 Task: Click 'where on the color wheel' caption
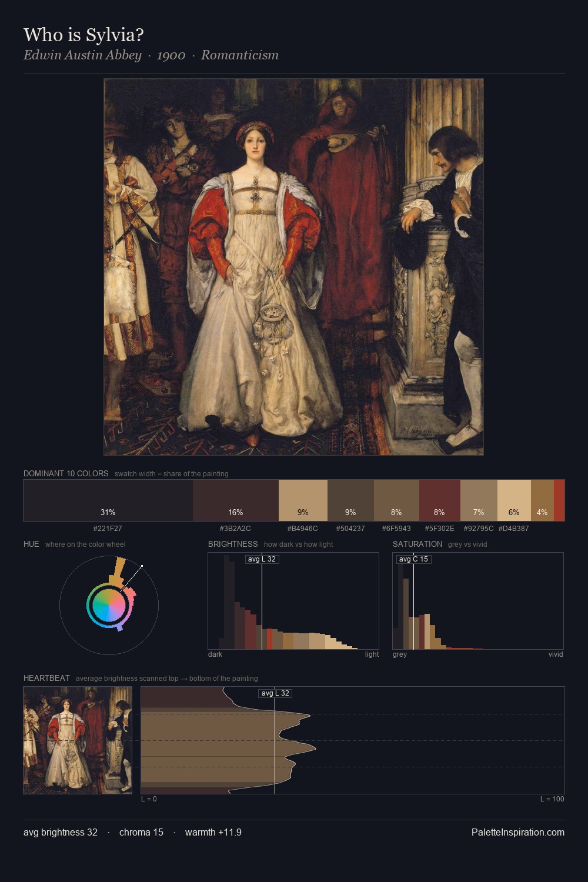tap(85, 544)
